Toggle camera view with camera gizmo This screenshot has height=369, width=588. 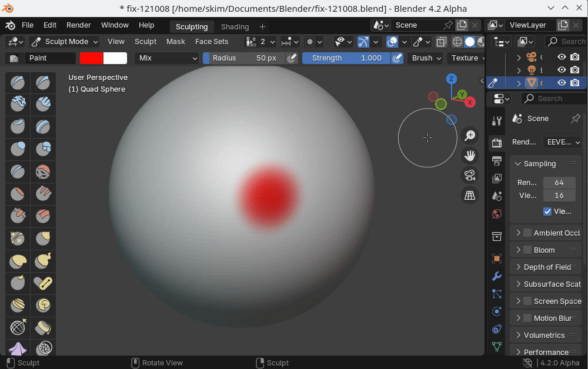pos(469,175)
